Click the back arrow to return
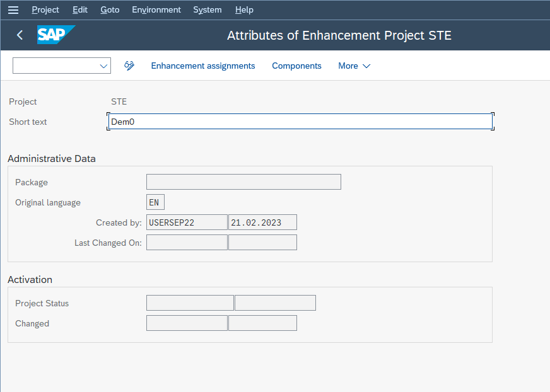 point(19,35)
